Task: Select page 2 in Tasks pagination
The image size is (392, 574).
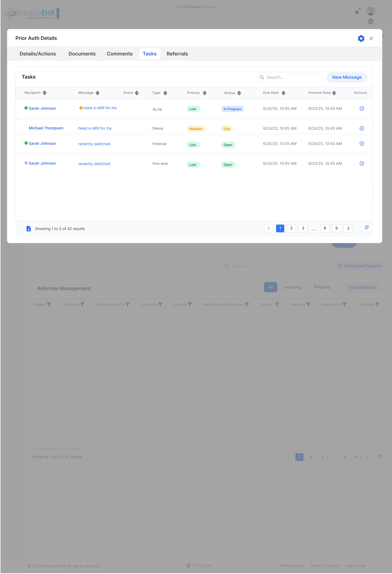Action: [291, 228]
